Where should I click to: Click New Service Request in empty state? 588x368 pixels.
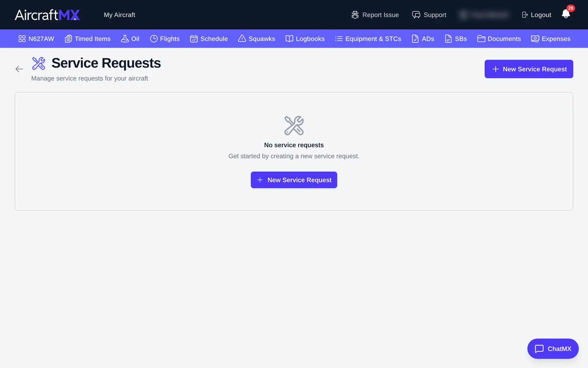294,180
